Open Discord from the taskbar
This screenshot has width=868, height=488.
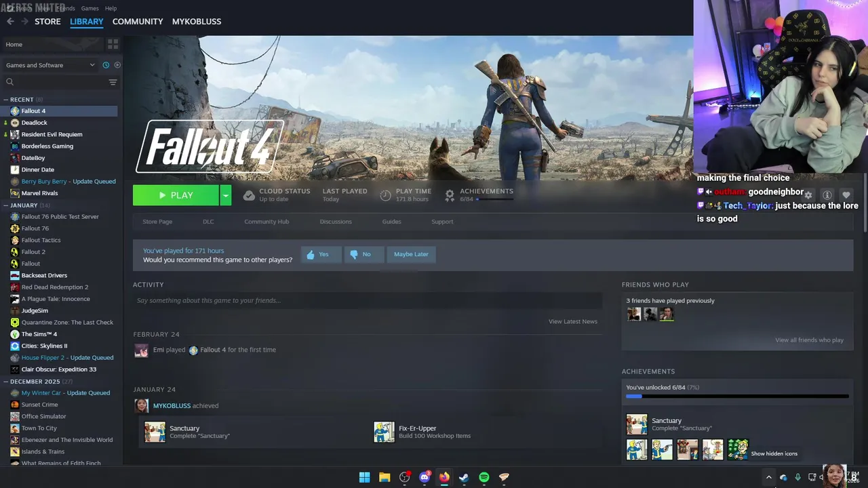click(x=425, y=477)
